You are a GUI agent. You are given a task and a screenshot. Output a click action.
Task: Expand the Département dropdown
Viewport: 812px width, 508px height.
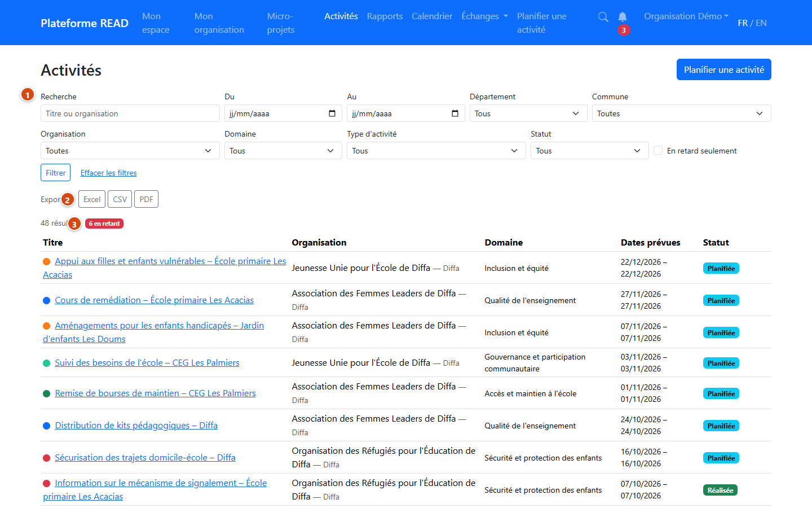pos(528,113)
